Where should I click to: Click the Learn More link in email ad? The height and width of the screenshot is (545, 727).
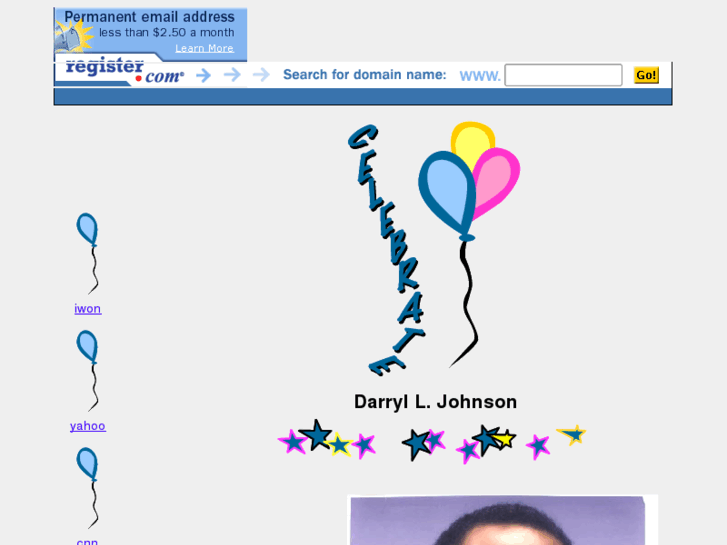204,48
